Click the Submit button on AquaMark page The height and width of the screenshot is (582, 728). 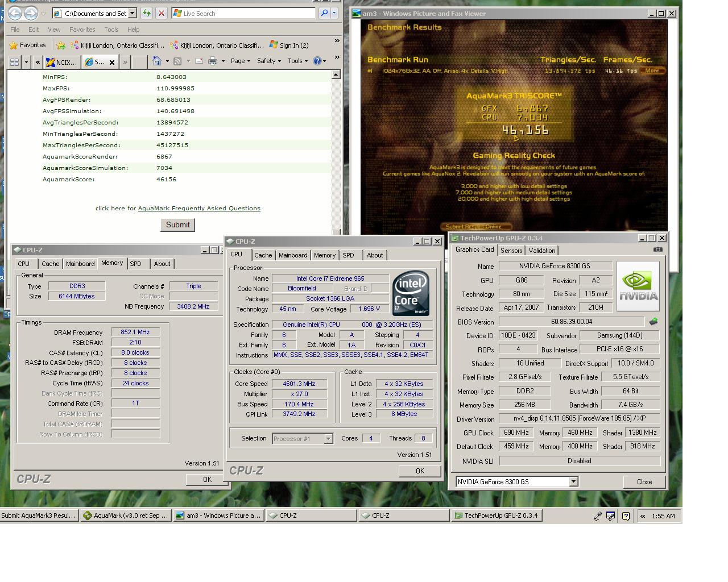[177, 225]
